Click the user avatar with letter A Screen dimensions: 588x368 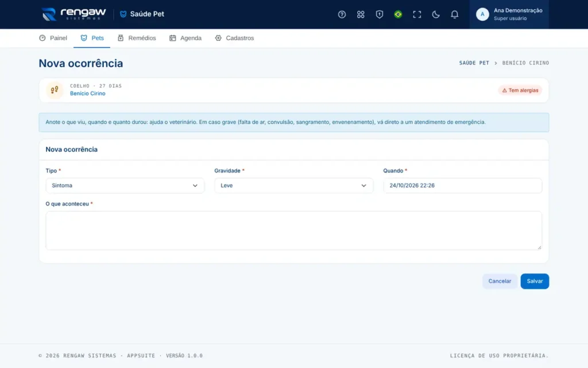tap(482, 14)
